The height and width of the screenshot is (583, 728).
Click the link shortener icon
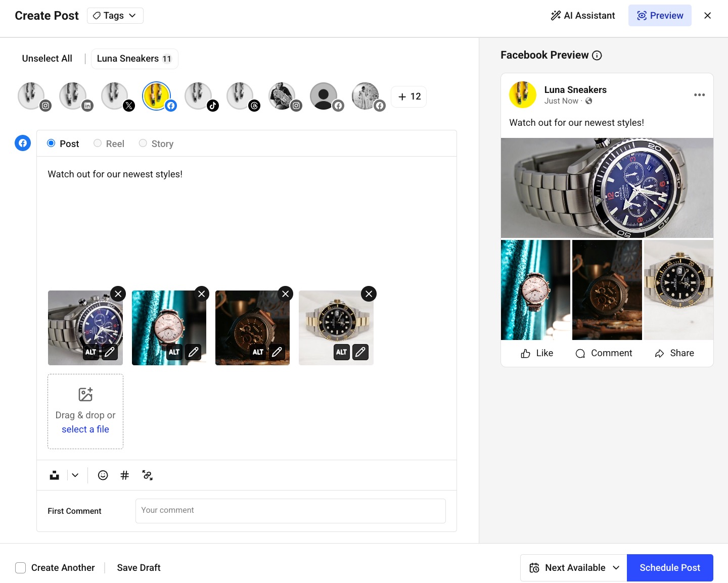[147, 475]
